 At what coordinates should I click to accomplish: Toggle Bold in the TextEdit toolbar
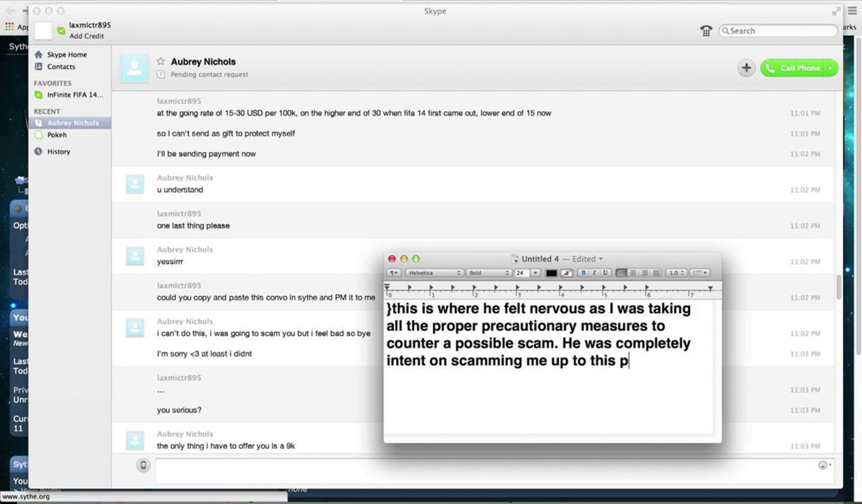click(x=583, y=273)
